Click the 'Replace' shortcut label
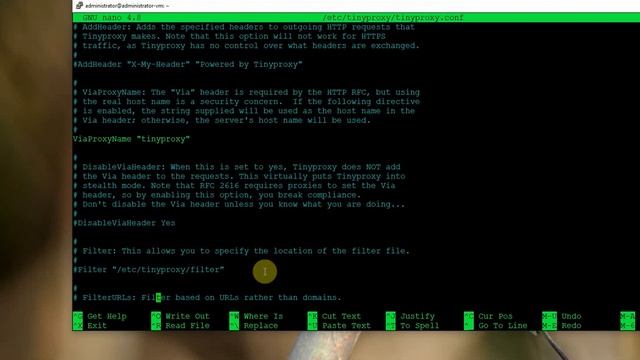 click(x=261, y=326)
